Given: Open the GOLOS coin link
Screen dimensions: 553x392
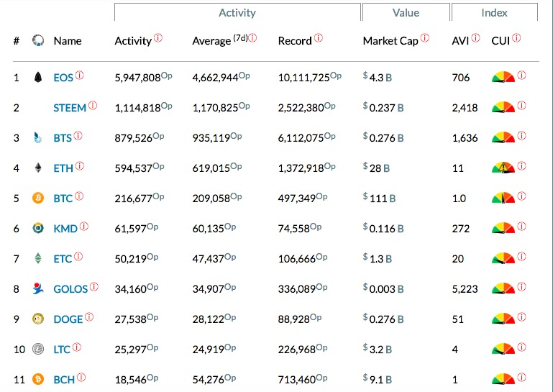Looking at the screenshot, I should [70, 289].
